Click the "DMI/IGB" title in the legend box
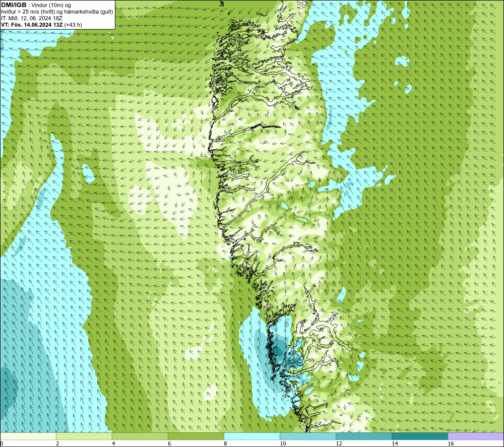The width and height of the screenshot is (504, 447). tap(14, 5)
